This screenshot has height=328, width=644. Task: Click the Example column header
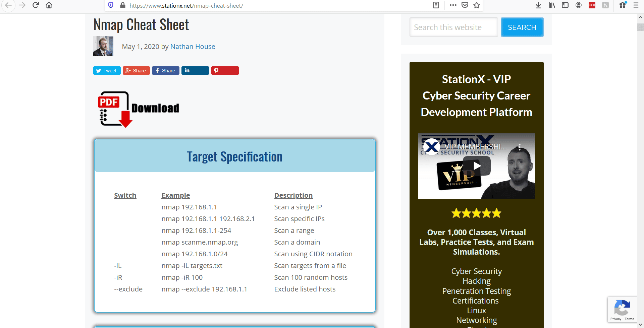[176, 195]
